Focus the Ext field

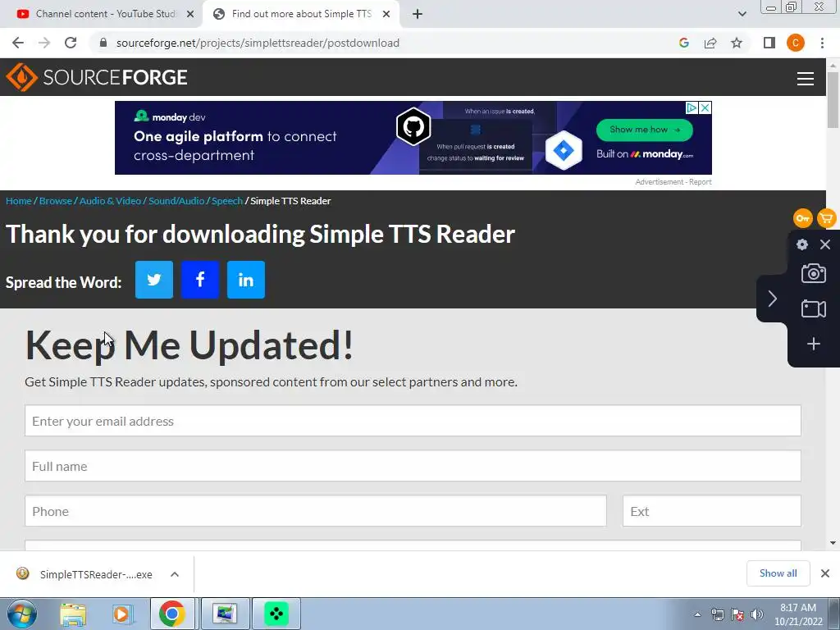coord(711,510)
